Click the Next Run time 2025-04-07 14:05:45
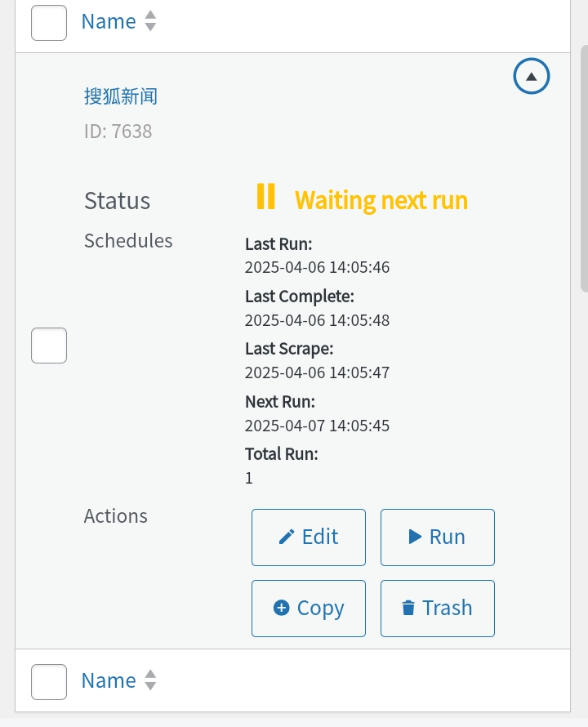The width and height of the screenshot is (588, 727). tap(317, 425)
